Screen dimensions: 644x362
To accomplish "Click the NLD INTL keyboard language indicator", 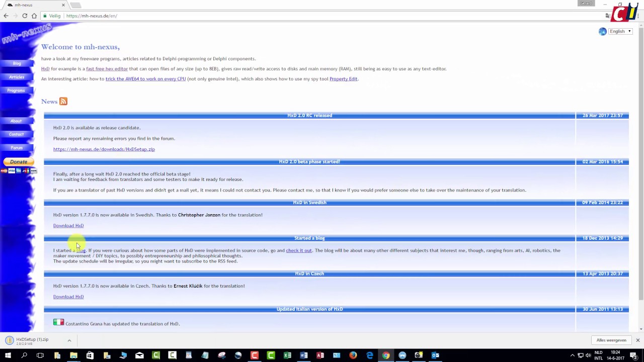I will click(x=599, y=355).
